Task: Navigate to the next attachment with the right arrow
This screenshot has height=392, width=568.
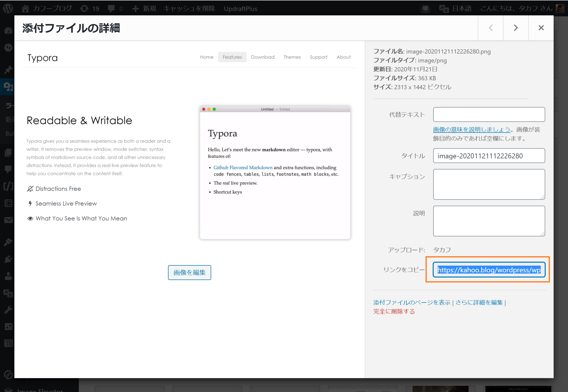Action: pyautogui.click(x=515, y=28)
